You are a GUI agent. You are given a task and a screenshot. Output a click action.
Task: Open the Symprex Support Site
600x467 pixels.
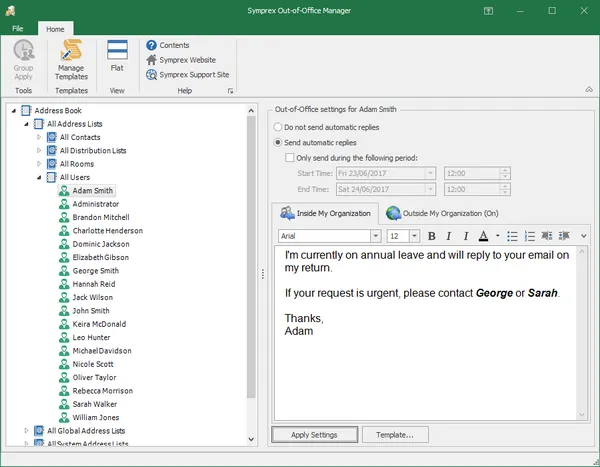(x=188, y=75)
